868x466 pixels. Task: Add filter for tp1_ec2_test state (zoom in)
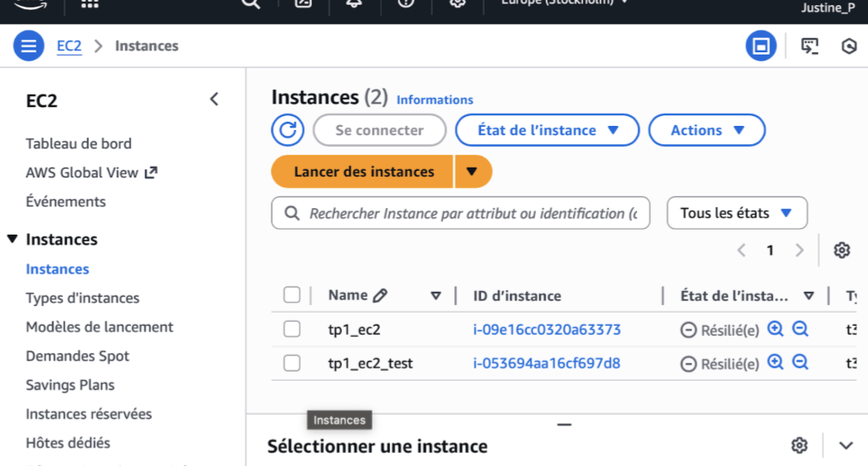tap(775, 362)
